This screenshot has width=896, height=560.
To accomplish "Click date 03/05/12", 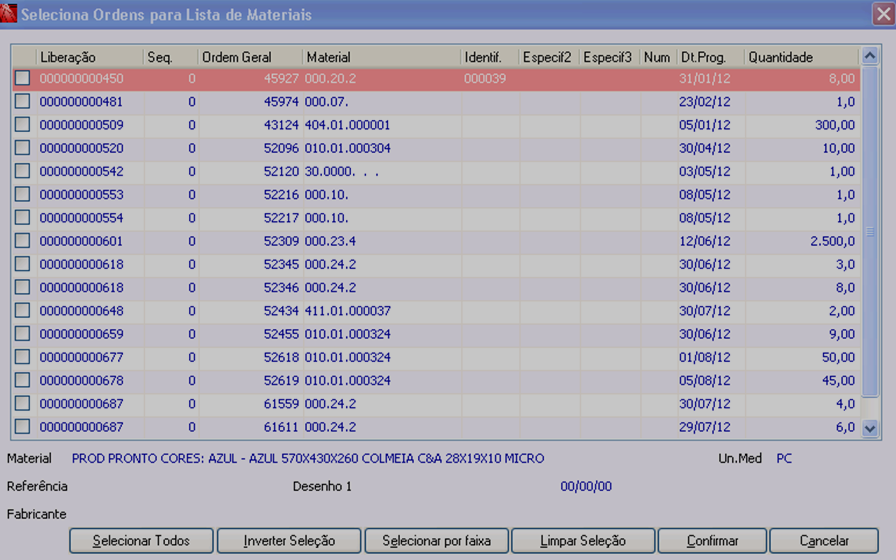I will (705, 171).
